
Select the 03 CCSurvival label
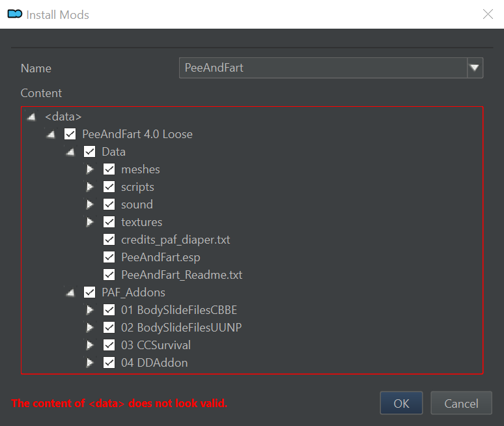pyautogui.click(x=156, y=345)
